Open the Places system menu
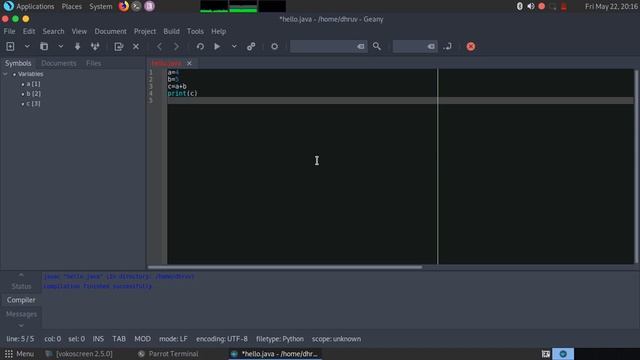This screenshot has width=640, height=360. (72, 7)
